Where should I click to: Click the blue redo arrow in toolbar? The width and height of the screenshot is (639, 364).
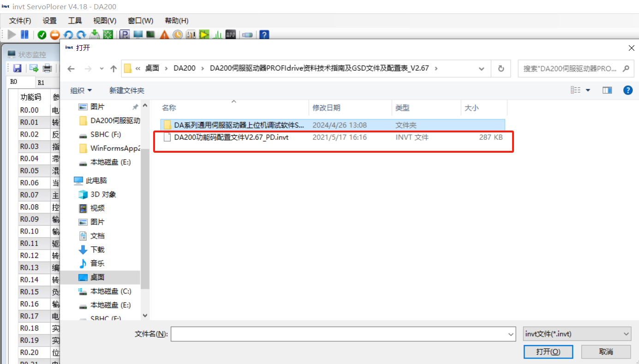81,35
